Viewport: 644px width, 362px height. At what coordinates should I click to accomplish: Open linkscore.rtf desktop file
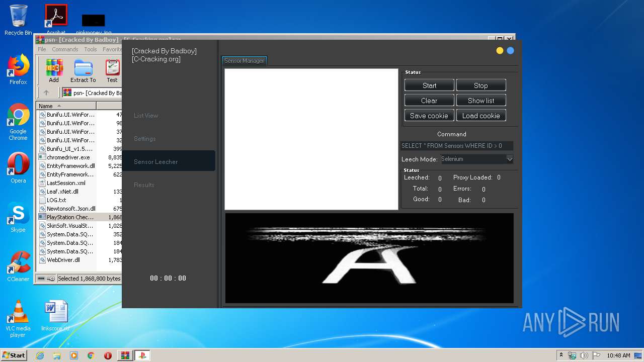click(x=56, y=316)
